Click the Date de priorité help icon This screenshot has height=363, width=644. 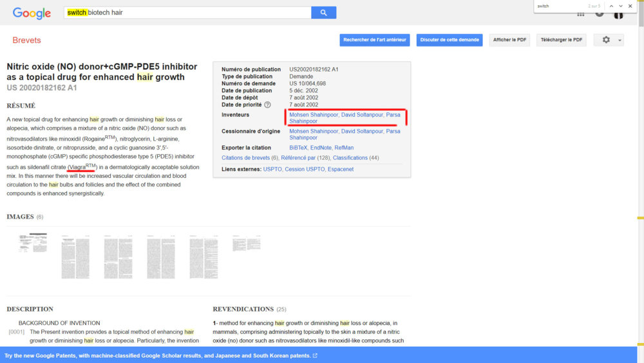click(x=267, y=105)
